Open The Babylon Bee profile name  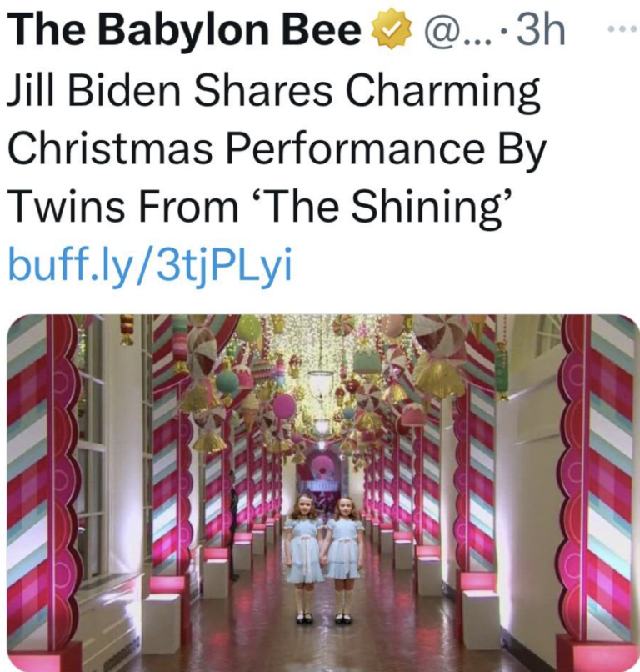188,31
